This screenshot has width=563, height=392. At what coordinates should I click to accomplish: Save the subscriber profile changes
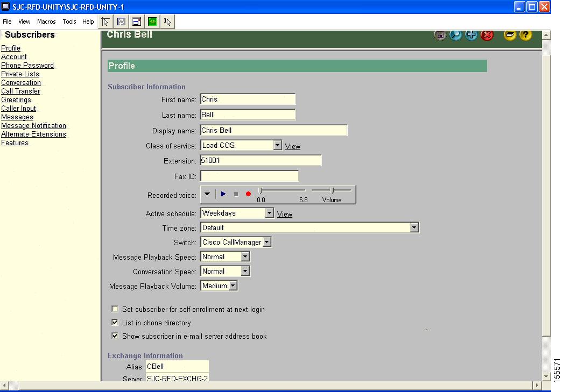(x=440, y=34)
